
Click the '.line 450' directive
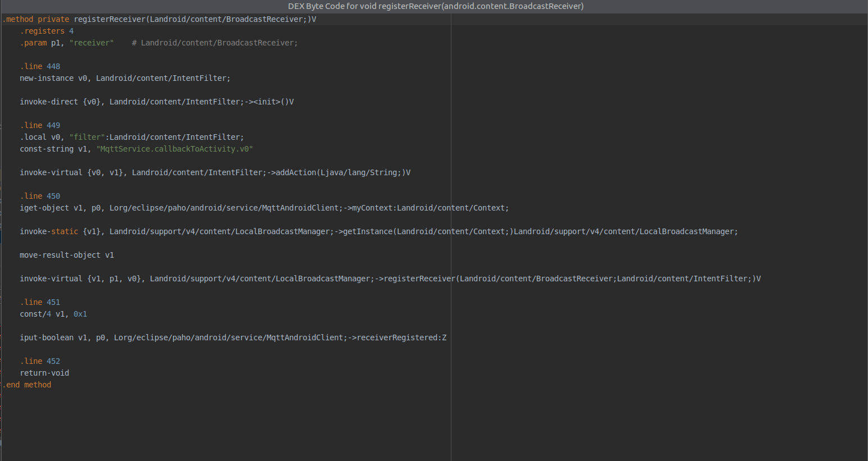[40, 196]
